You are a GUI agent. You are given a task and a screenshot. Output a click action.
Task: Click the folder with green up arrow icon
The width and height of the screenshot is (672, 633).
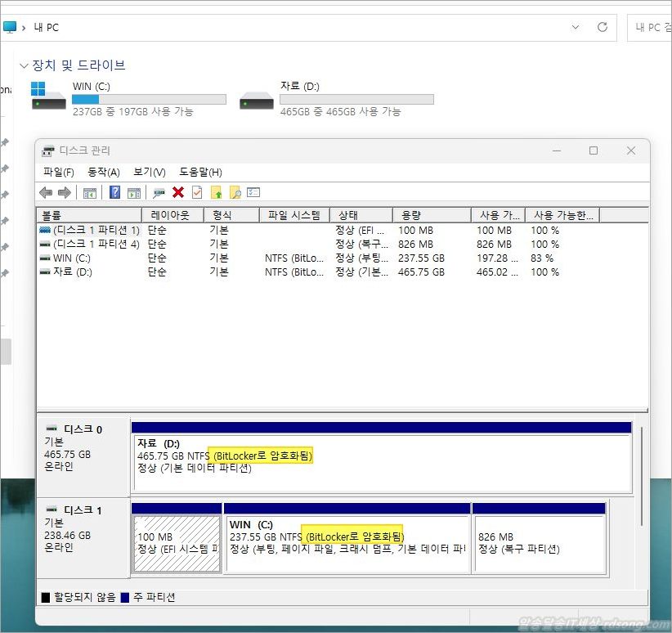216,192
